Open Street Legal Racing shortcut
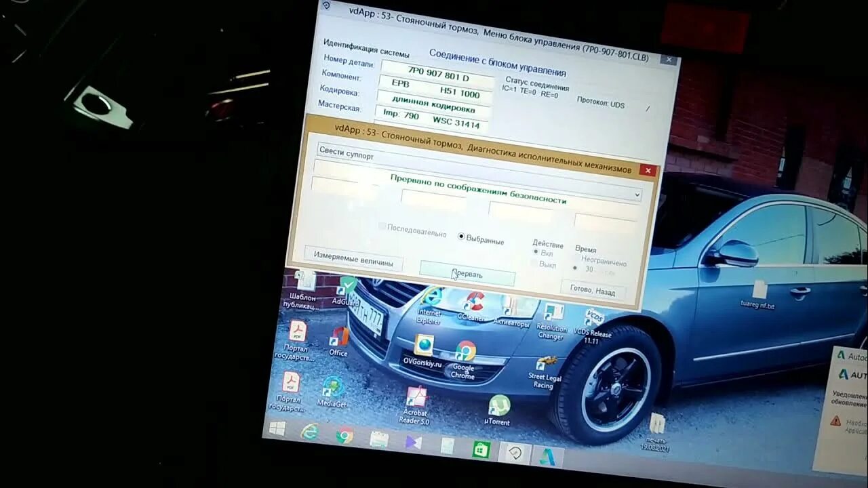868x488 pixels. [x=544, y=372]
